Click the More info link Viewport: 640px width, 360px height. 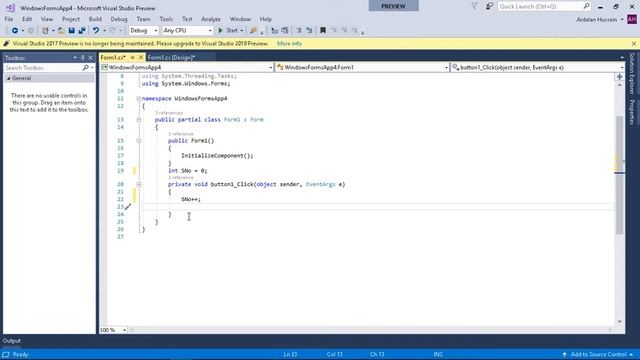[289, 44]
